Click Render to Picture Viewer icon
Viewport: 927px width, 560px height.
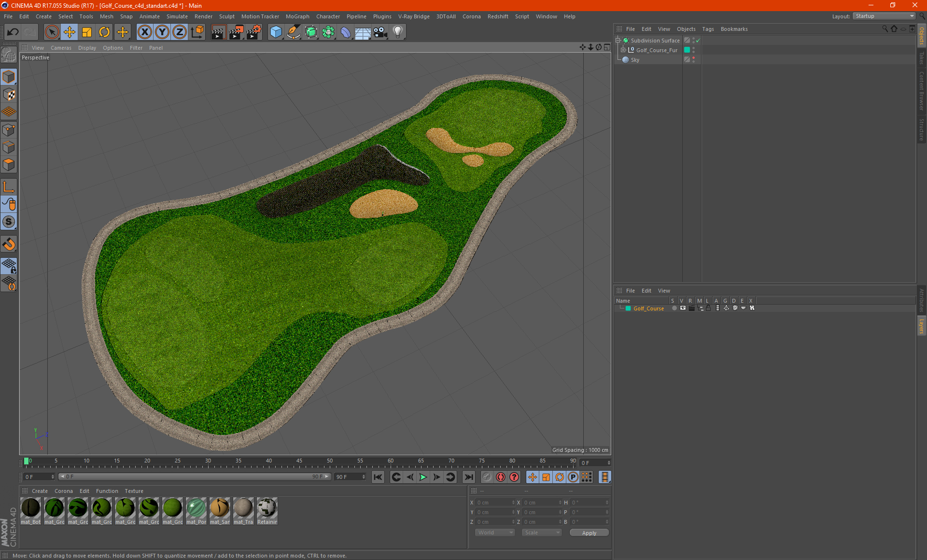tap(236, 32)
